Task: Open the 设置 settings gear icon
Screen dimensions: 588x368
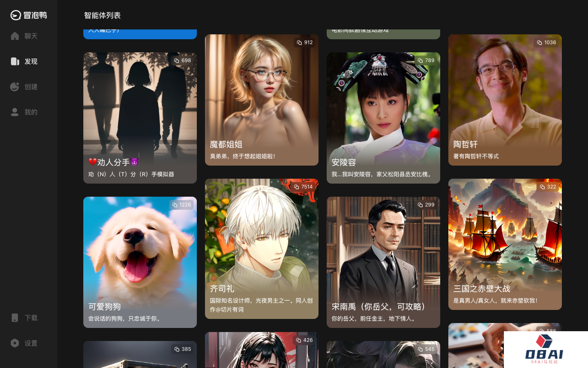Action: [x=15, y=343]
